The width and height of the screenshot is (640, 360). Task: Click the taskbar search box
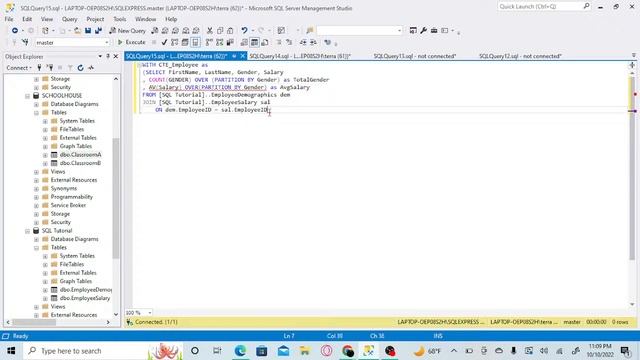coord(102,351)
